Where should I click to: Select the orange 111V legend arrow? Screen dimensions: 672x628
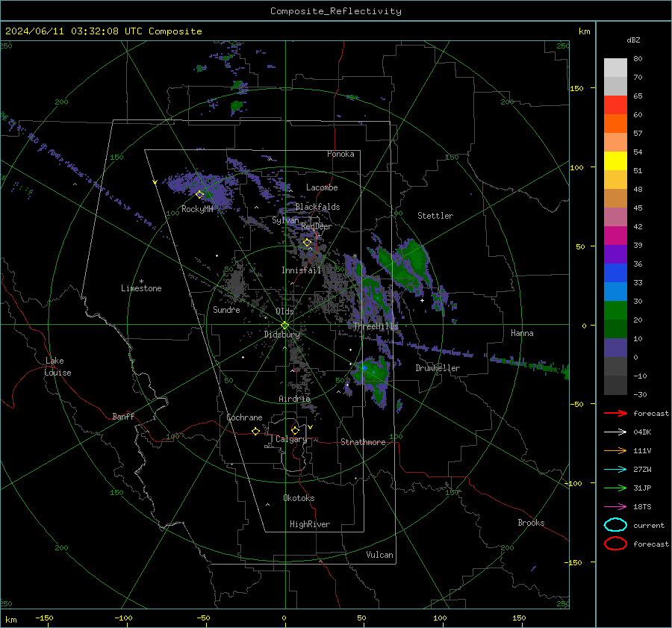pos(615,450)
